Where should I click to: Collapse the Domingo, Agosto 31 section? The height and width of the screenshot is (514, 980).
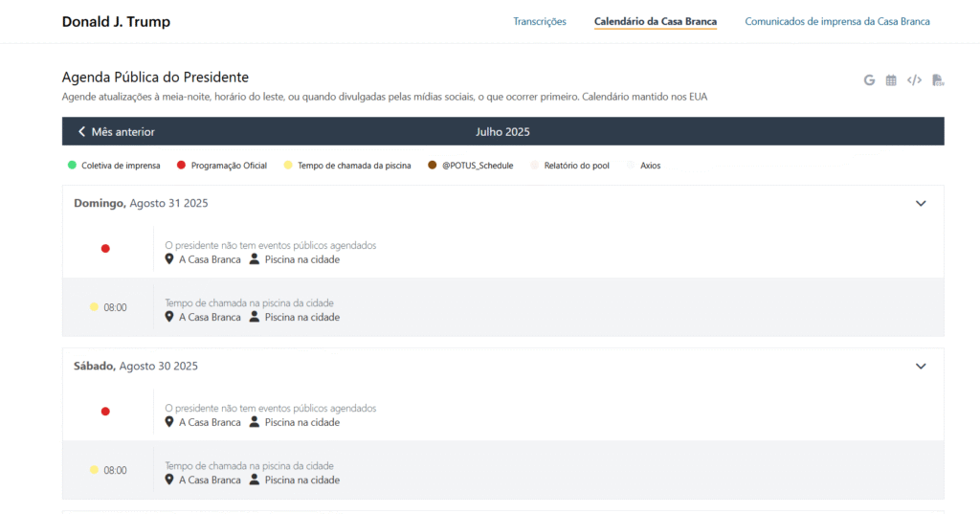tap(921, 203)
